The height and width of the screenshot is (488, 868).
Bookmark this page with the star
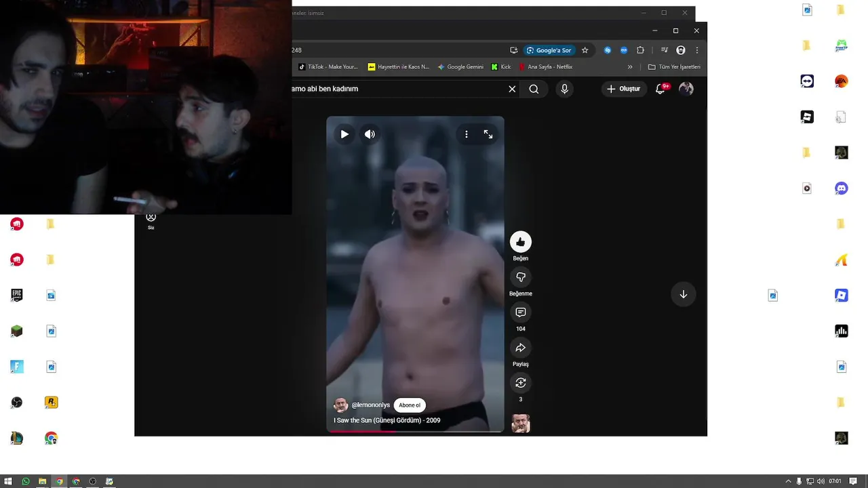tap(585, 50)
